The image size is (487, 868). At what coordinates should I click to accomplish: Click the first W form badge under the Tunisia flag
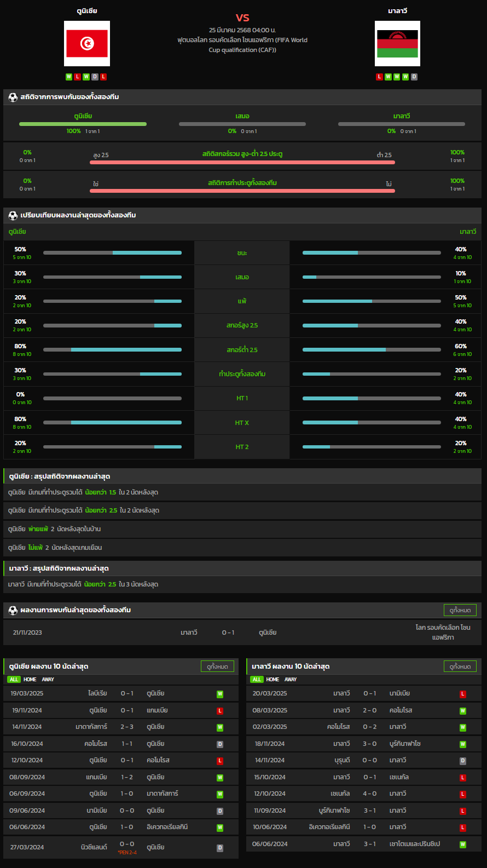69,77
